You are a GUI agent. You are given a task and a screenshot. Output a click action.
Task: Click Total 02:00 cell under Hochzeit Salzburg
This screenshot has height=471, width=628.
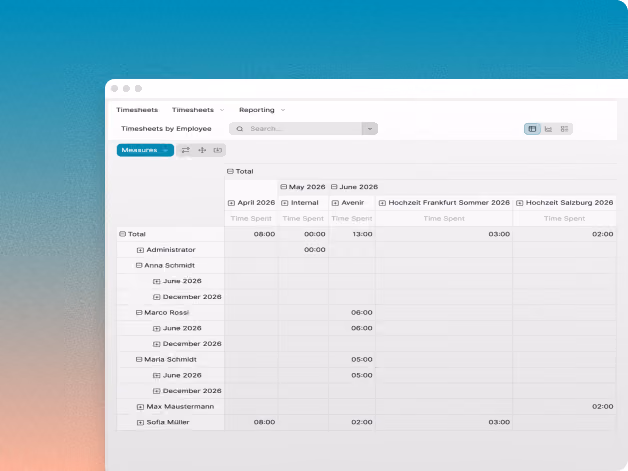tap(564, 234)
